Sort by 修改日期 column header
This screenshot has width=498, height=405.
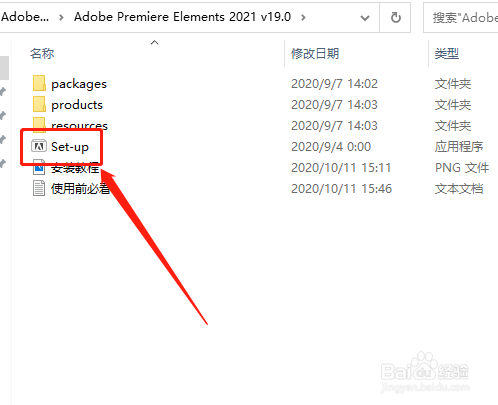(x=315, y=53)
